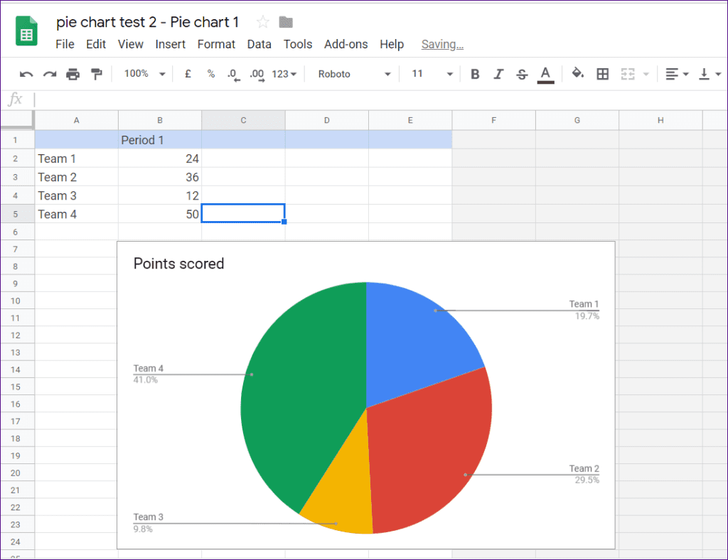Click the Google Sheets home logo
Viewport: 728px width, 560px height.
(x=28, y=33)
